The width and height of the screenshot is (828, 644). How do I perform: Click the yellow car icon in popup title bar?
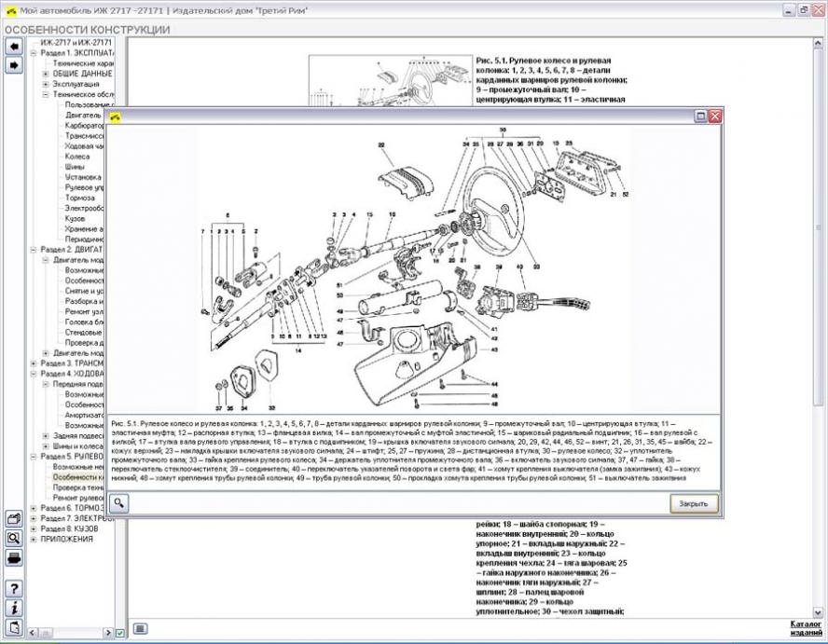tap(116, 116)
